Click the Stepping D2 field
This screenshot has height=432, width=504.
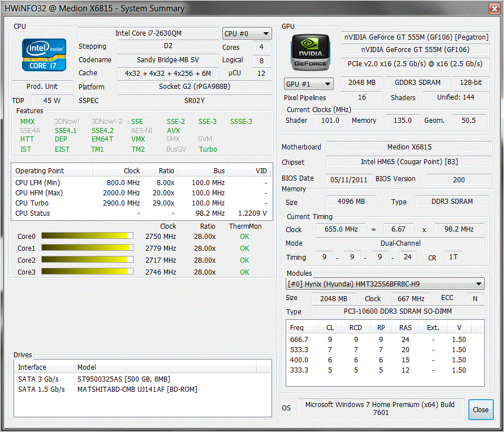click(x=168, y=46)
